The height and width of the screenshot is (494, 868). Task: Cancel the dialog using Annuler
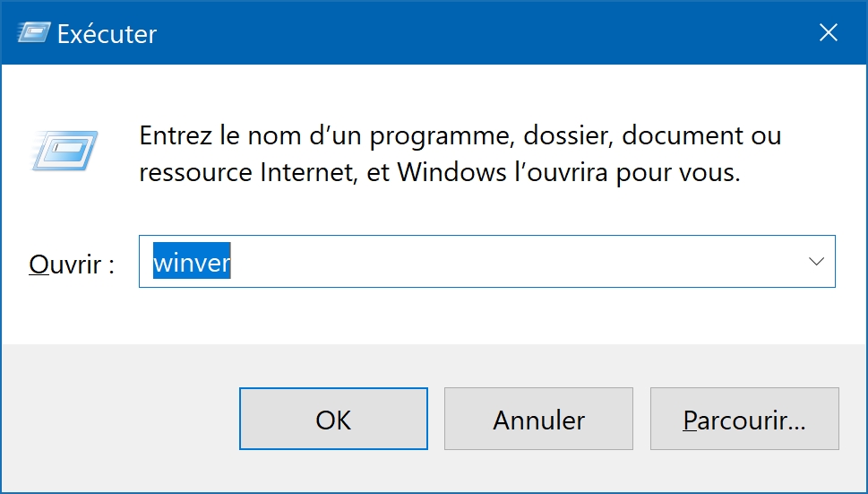pos(538,419)
